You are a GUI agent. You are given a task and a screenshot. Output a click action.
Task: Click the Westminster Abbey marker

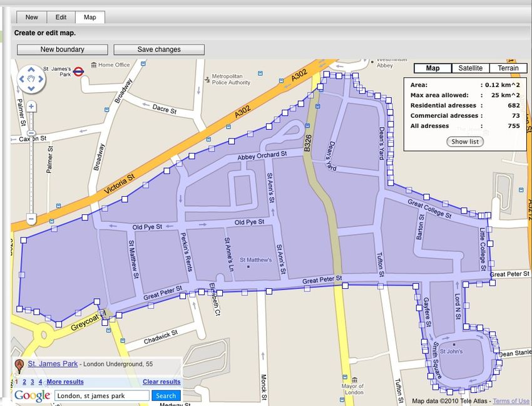[372, 62]
